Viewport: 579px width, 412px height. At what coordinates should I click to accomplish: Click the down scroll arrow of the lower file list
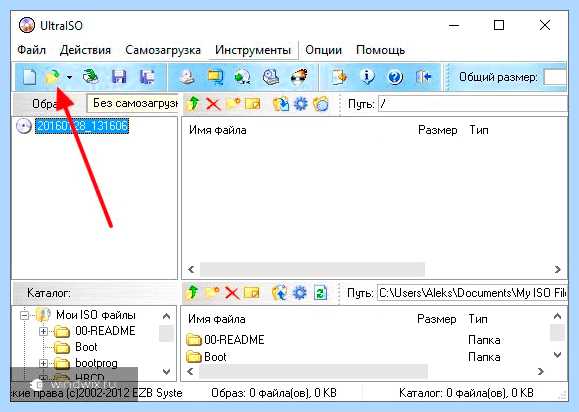click(x=557, y=355)
